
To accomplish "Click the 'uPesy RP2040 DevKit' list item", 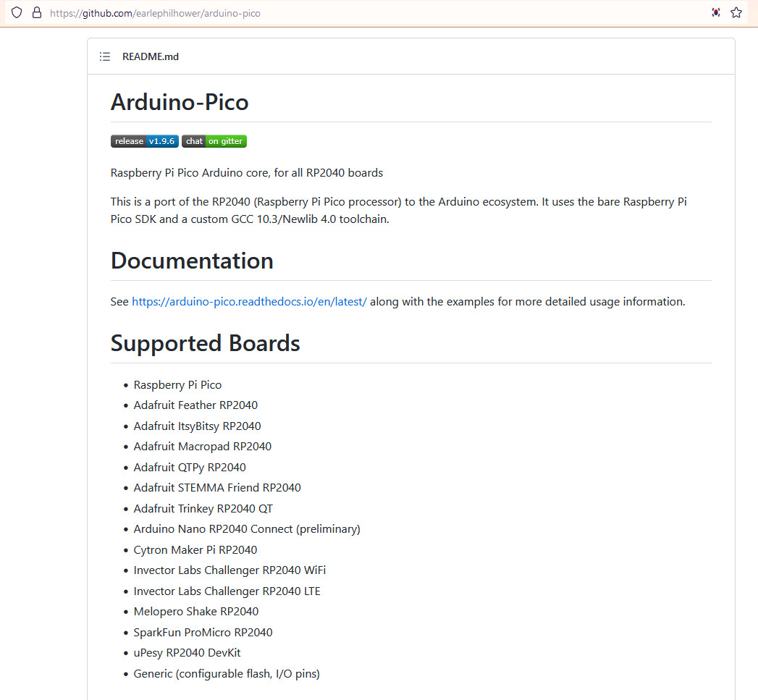I will point(187,653).
